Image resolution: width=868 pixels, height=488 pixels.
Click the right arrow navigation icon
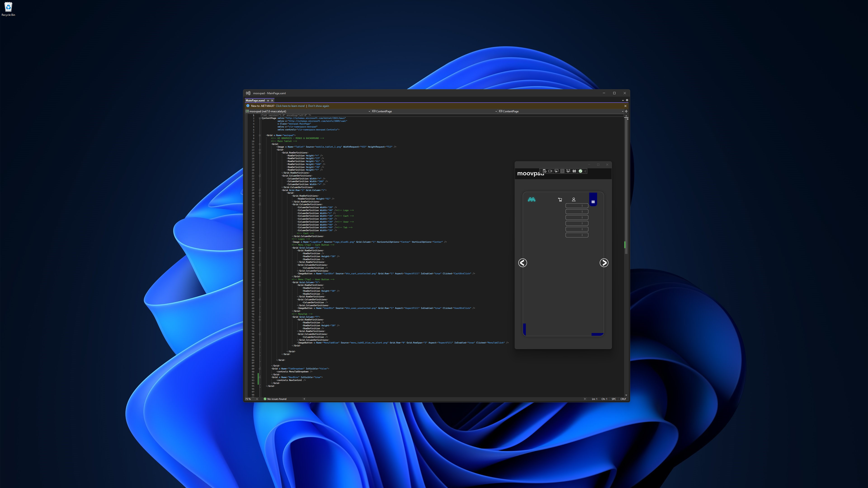pyautogui.click(x=604, y=263)
